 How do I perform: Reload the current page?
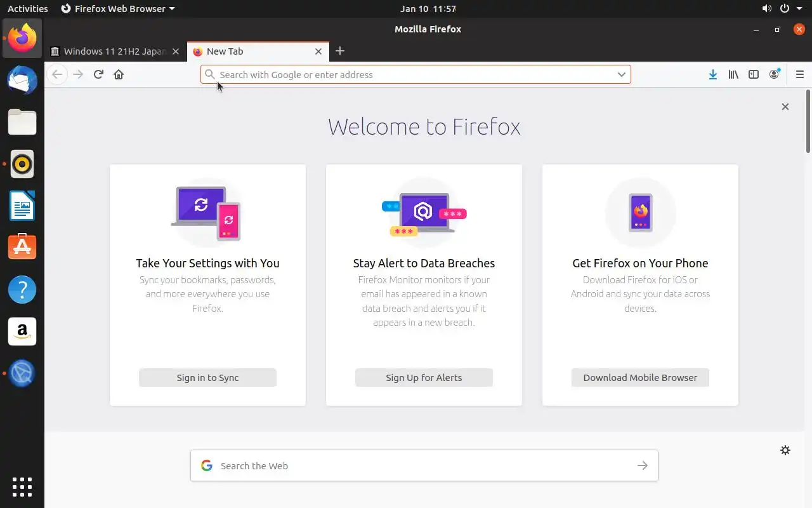(x=98, y=74)
